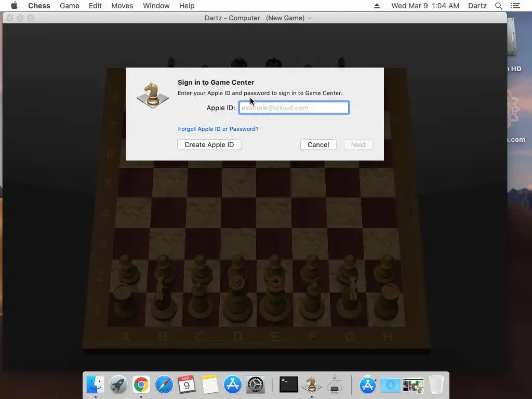Open the Chess application menu
Viewport: 532px width, 399px height.
click(x=39, y=6)
